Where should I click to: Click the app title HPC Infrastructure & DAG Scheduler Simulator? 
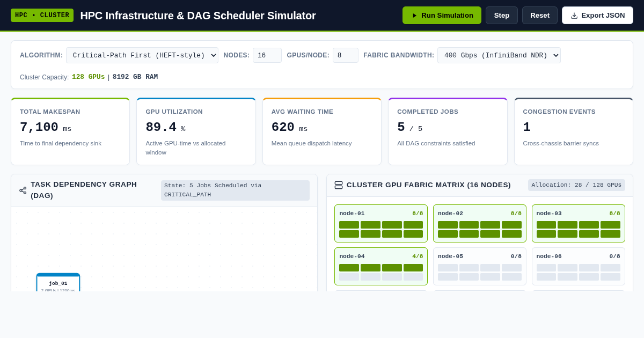(x=198, y=16)
